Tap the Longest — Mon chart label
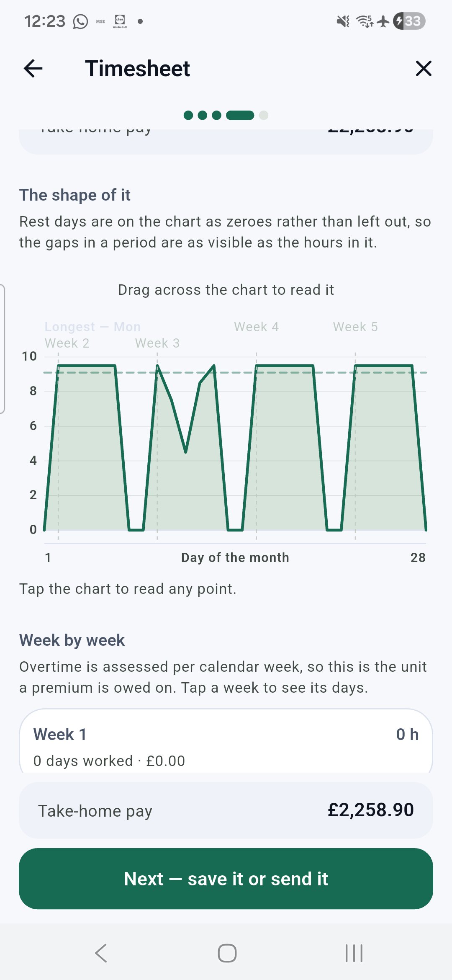452x980 pixels. click(x=92, y=327)
